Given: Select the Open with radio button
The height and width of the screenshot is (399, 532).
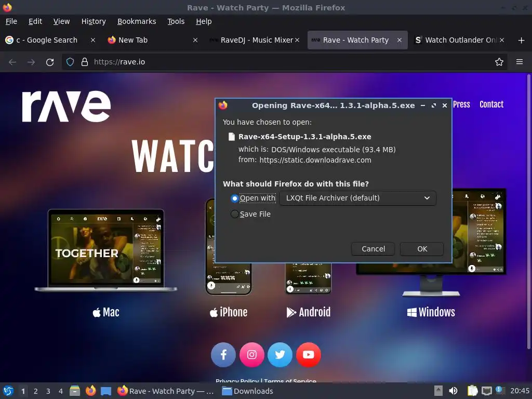Looking at the screenshot, I should [x=234, y=198].
